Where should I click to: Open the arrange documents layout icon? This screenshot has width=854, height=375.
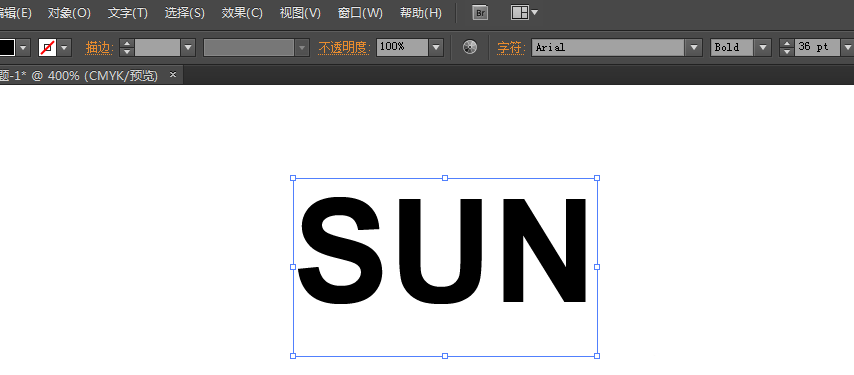524,13
